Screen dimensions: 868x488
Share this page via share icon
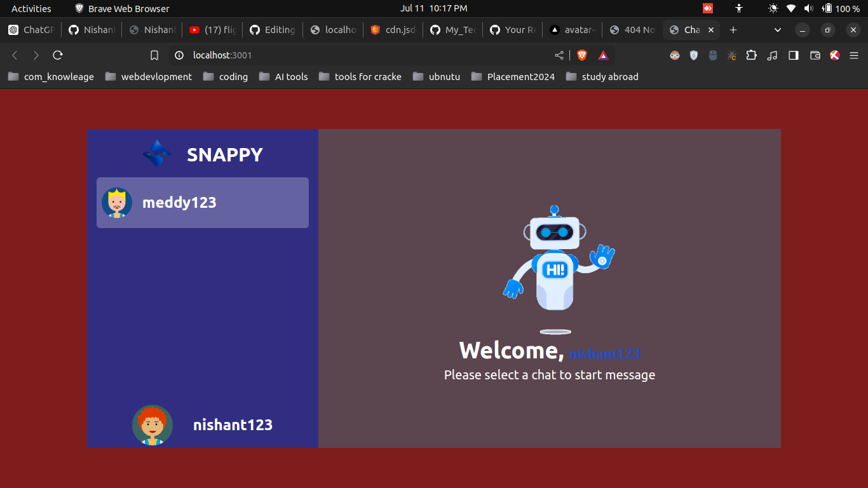(x=559, y=55)
